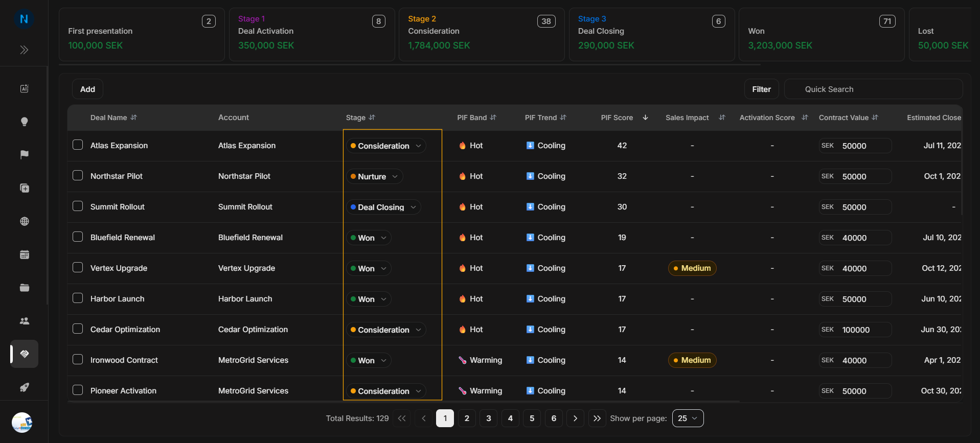Sort by Contract Value using its sort icon
The width and height of the screenshot is (980, 443).
(x=875, y=118)
